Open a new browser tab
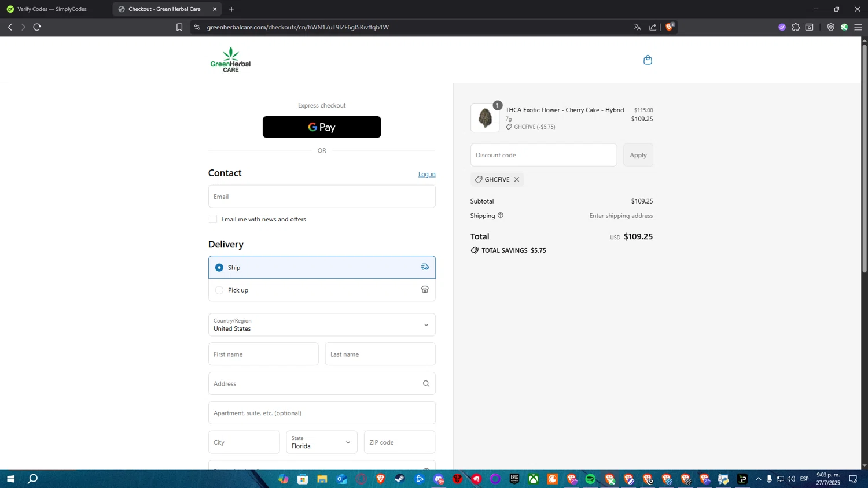The image size is (868, 488). (231, 9)
